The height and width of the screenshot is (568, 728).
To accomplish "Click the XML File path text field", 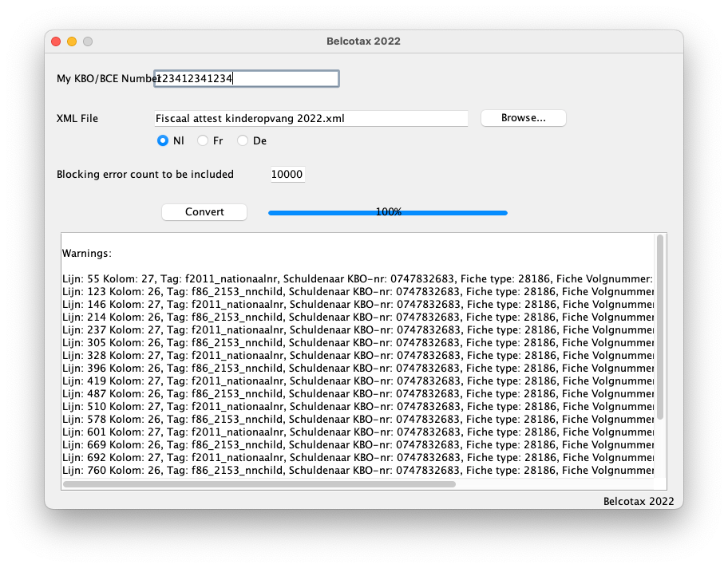I will coord(311,118).
